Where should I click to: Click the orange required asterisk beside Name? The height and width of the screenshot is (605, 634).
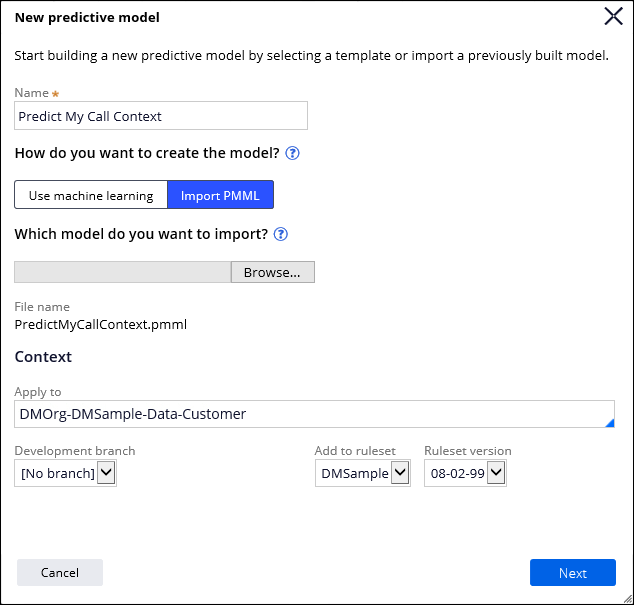pos(56,93)
